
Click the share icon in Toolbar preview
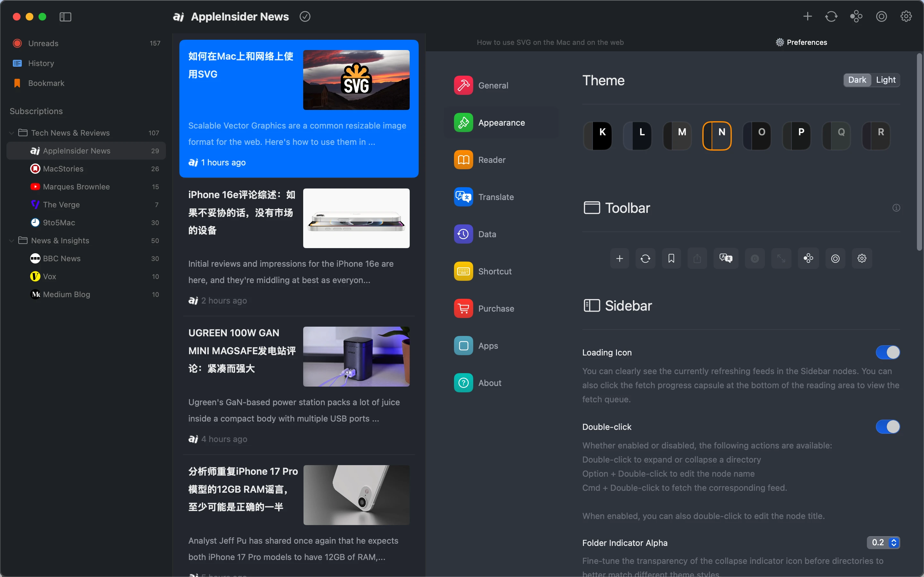tap(697, 258)
